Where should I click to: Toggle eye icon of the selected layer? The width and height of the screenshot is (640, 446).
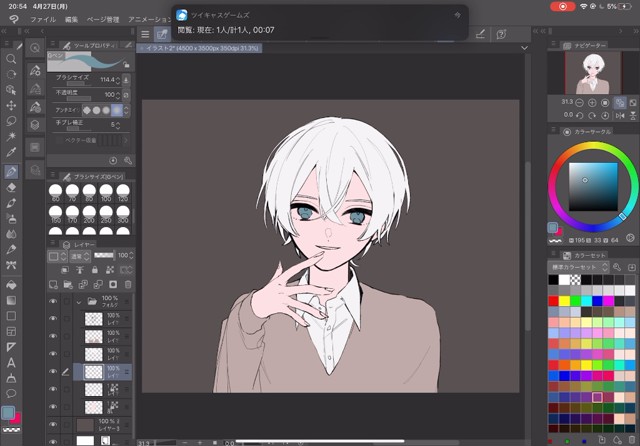pos(54,371)
